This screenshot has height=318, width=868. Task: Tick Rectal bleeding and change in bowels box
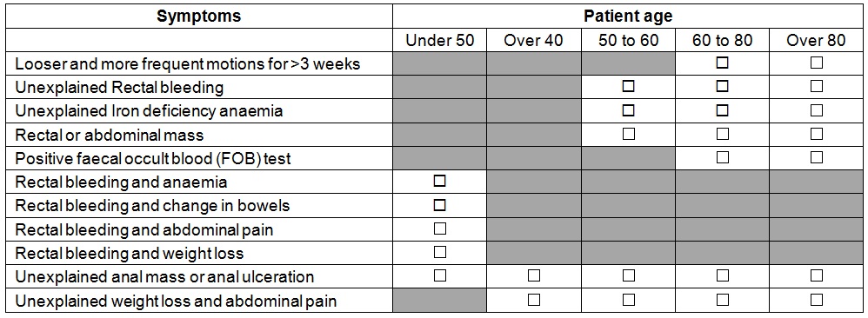(x=439, y=205)
